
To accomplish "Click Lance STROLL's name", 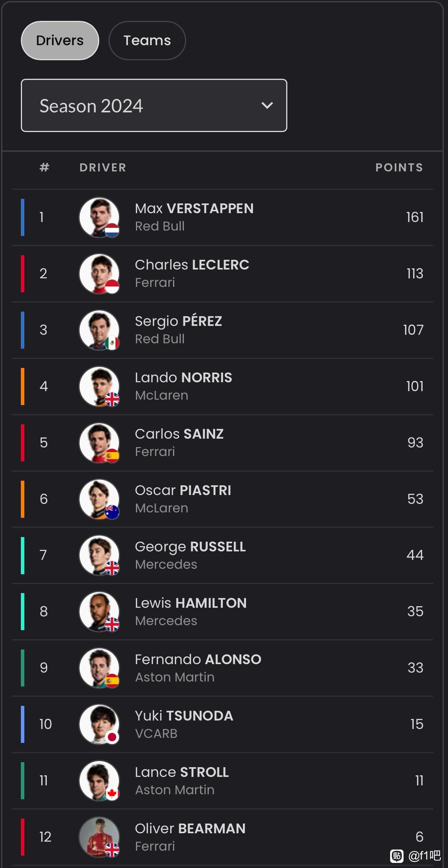I will (x=182, y=772).
